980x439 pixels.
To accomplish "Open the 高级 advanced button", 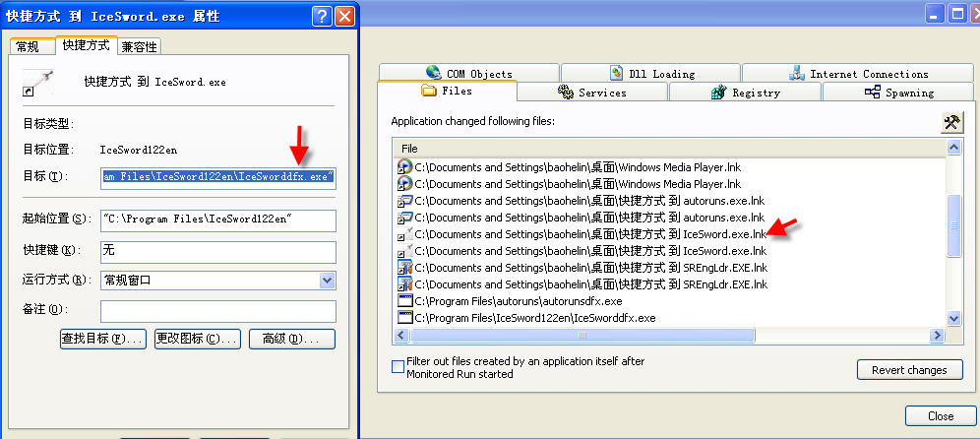I will [292, 339].
